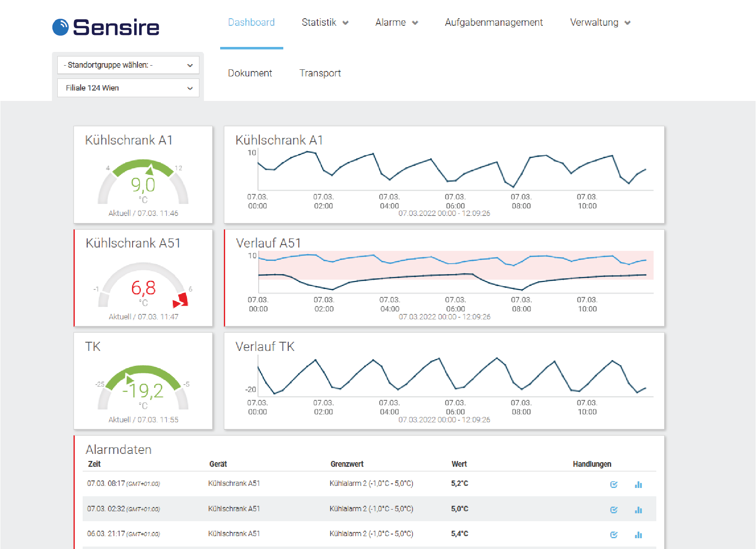Click the Kühlschrank A51 gauge showing 6,8
This screenshot has width=756, height=549.
click(x=143, y=285)
